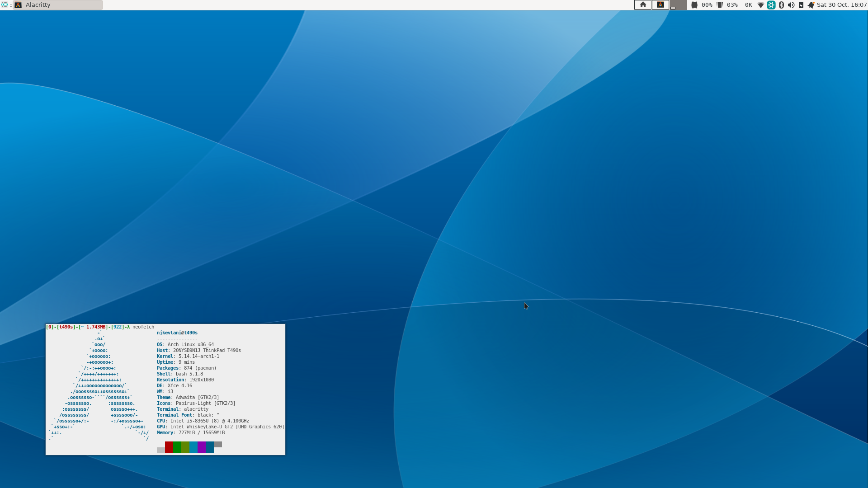Click the t490s hostname in terminal prompt

[66, 327]
